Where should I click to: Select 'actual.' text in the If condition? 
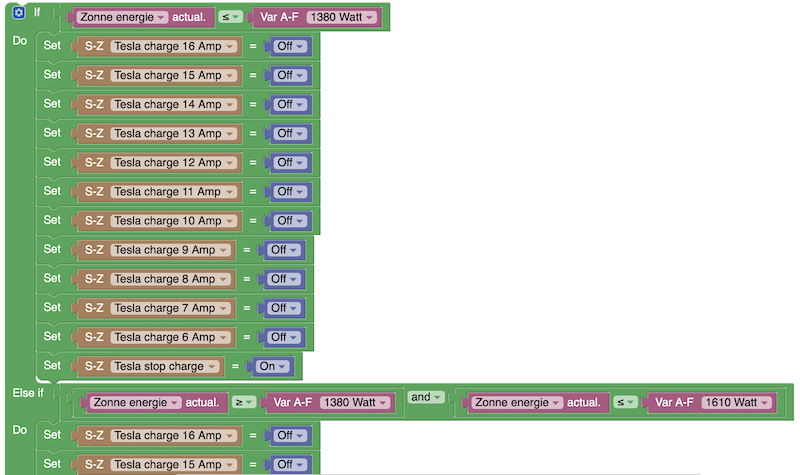[188, 17]
